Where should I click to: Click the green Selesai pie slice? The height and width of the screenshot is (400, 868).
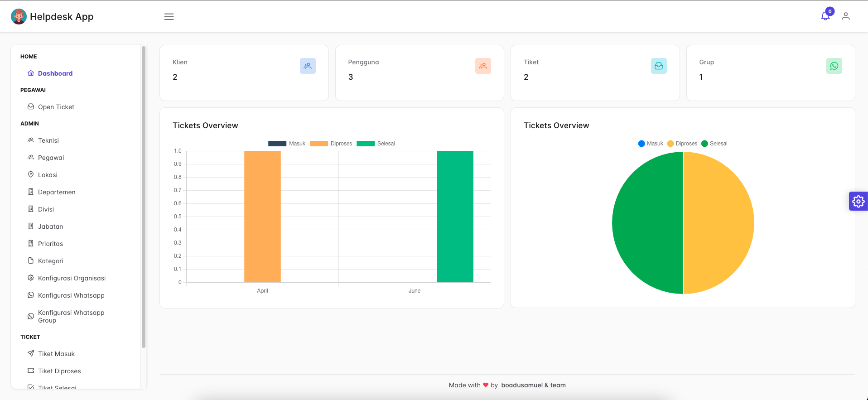pos(648,223)
